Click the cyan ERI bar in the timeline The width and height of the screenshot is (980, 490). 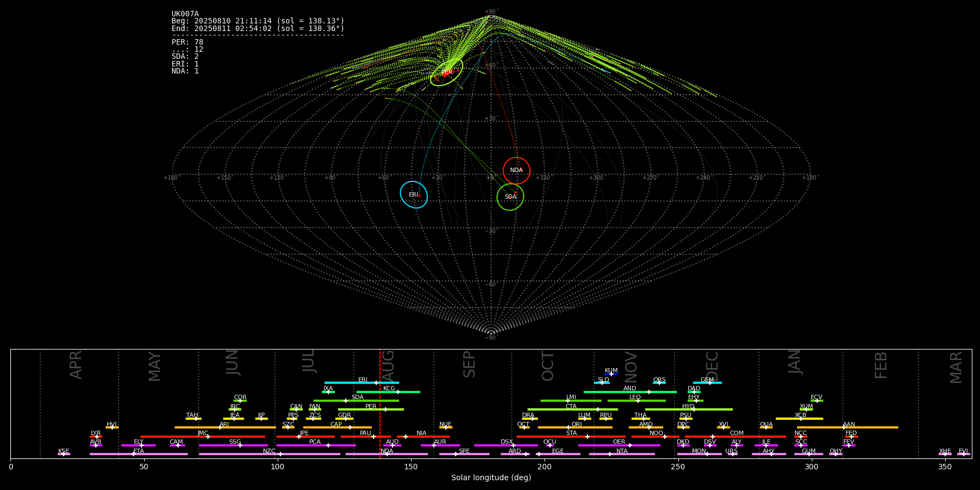tap(362, 383)
